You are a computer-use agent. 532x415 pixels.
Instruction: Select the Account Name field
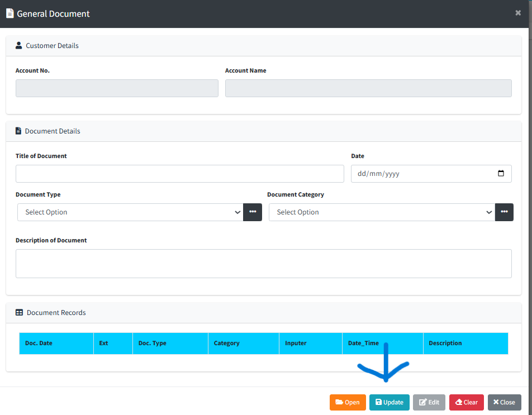[x=368, y=88]
